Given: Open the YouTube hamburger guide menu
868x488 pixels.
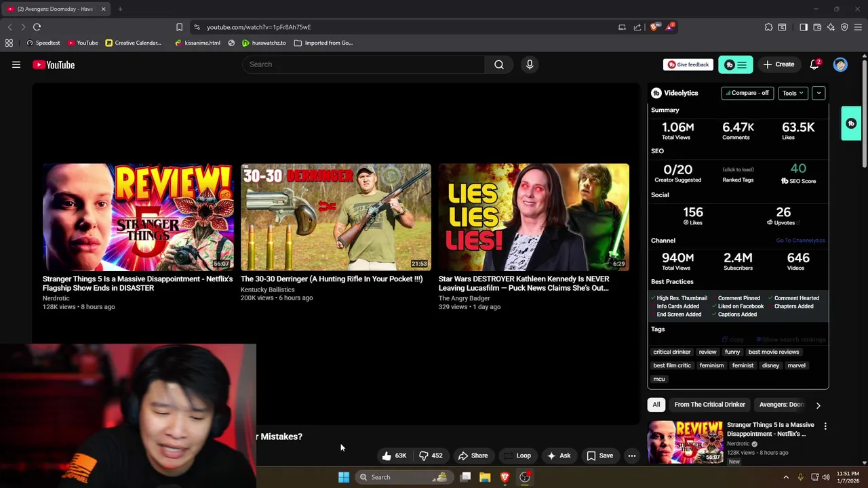Looking at the screenshot, I should point(16,64).
